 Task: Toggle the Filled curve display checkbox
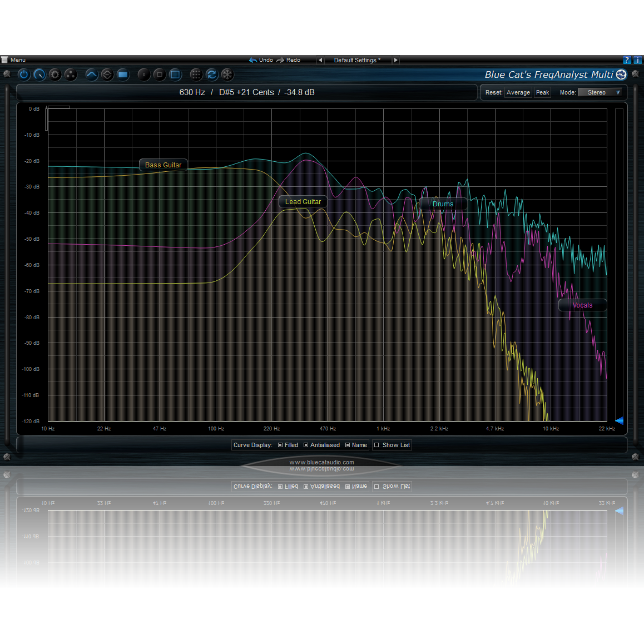pos(279,445)
